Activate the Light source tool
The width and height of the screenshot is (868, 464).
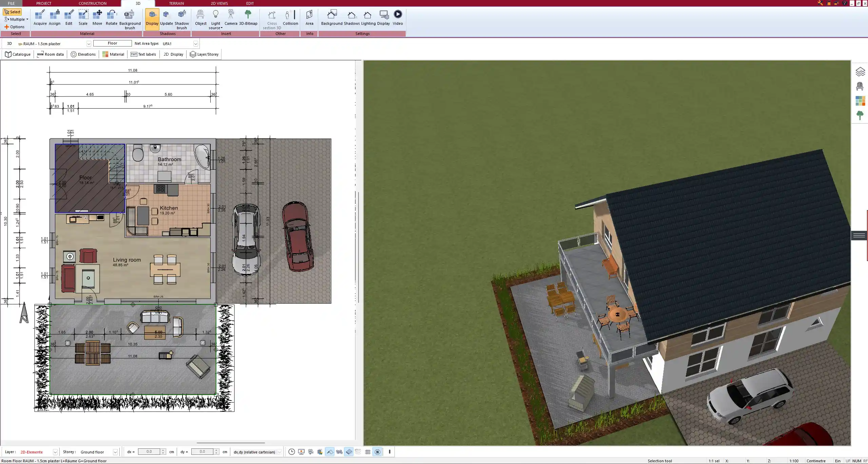pyautogui.click(x=216, y=19)
